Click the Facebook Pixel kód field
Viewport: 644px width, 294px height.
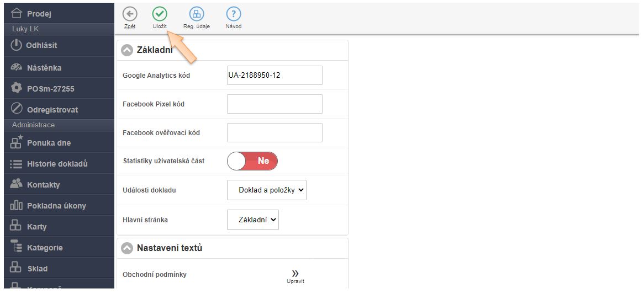(275, 104)
